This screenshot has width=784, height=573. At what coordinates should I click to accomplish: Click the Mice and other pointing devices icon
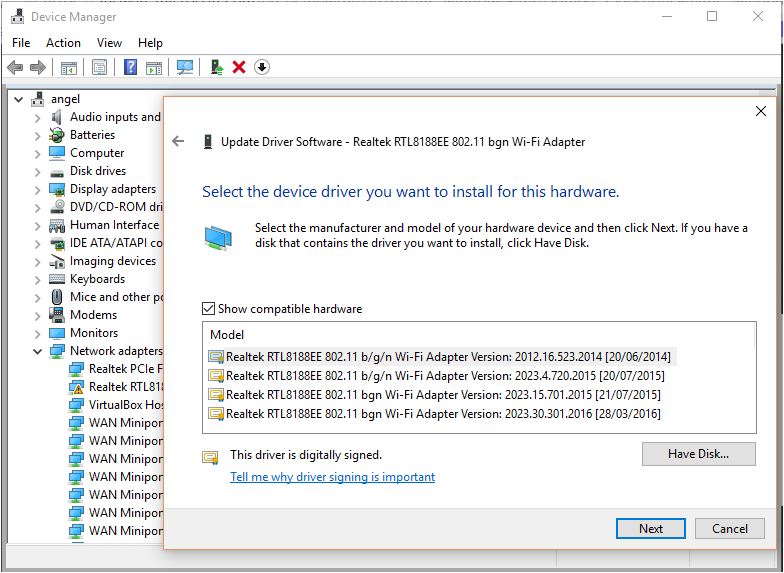tap(57, 297)
